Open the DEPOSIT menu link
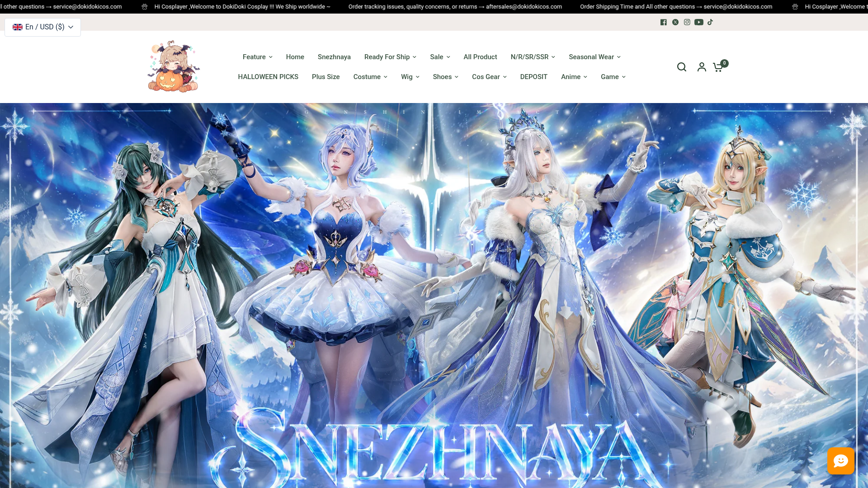This screenshot has width=868, height=488. click(534, 77)
